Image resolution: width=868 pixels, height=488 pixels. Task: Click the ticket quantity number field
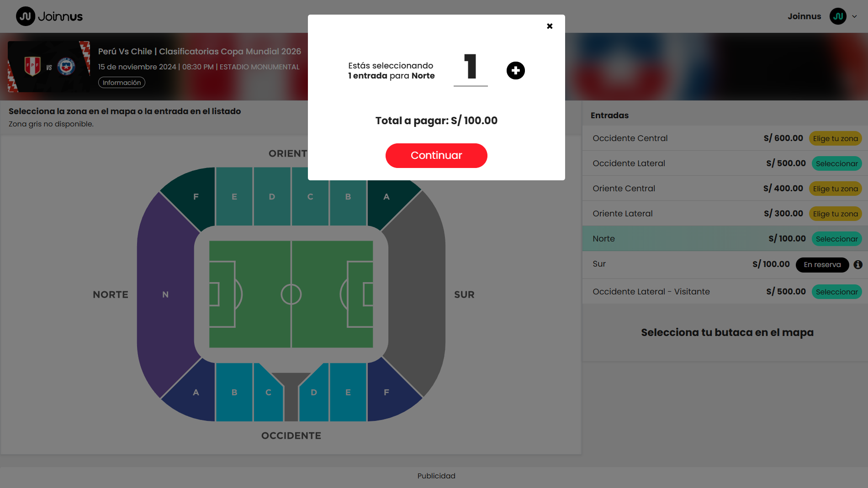click(x=470, y=68)
